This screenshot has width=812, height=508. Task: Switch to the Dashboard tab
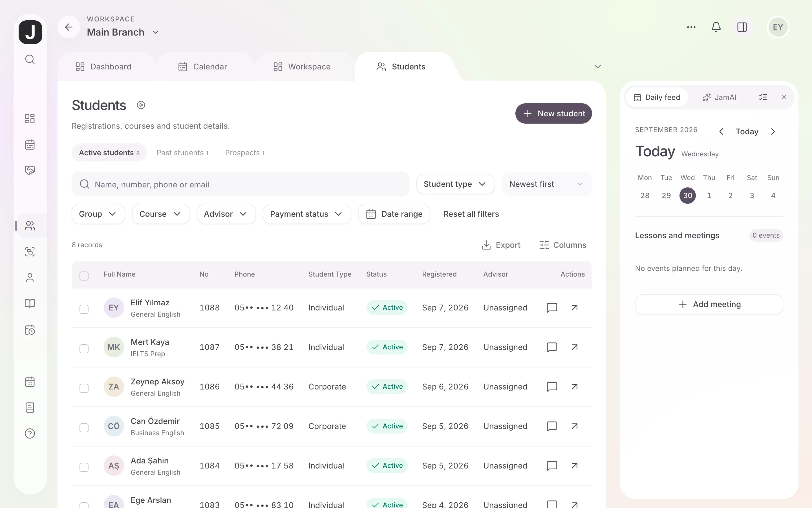[103, 67]
